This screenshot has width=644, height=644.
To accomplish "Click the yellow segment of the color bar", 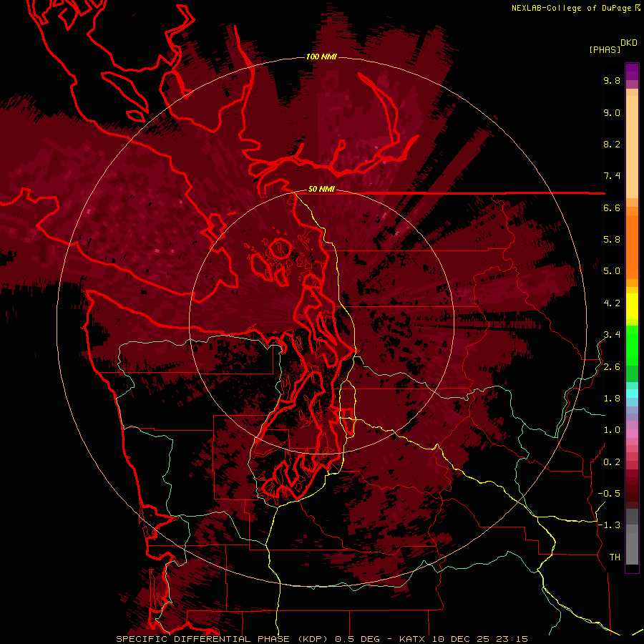I will 632,306.
